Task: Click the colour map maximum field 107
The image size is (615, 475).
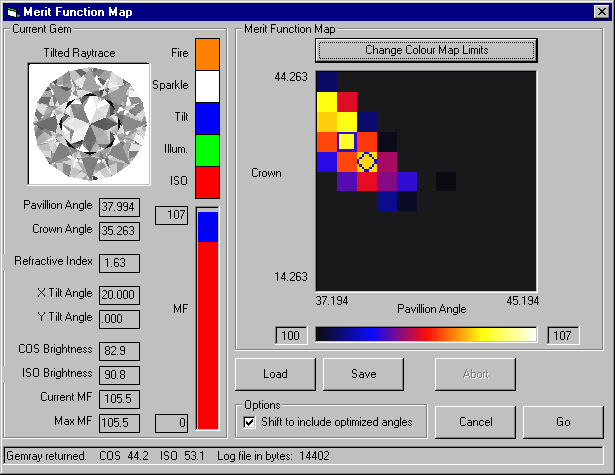Action: pyautogui.click(x=563, y=336)
